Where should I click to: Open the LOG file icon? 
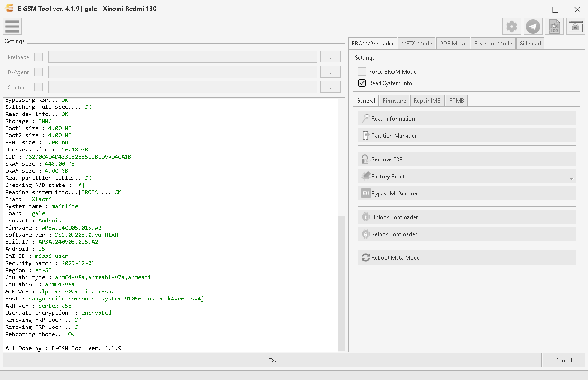[x=554, y=27]
